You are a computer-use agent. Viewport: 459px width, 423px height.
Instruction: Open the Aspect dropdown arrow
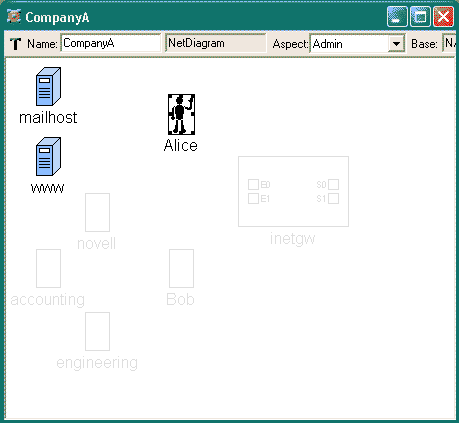click(x=396, y=44)
